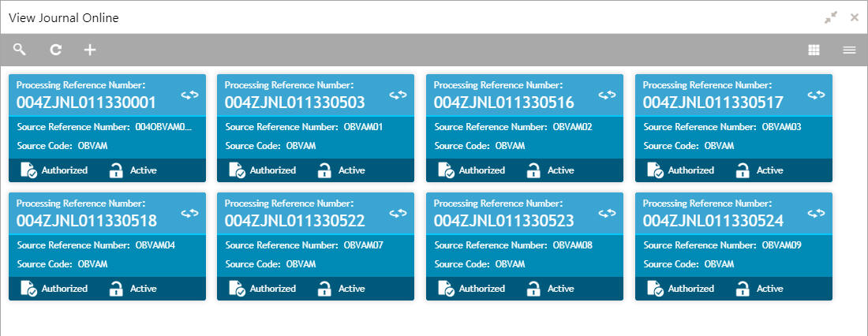Click the open lock icon on card 004ZJNL011330524
Image resolution: width=868 pixels, height=336 pixels.
743,289
